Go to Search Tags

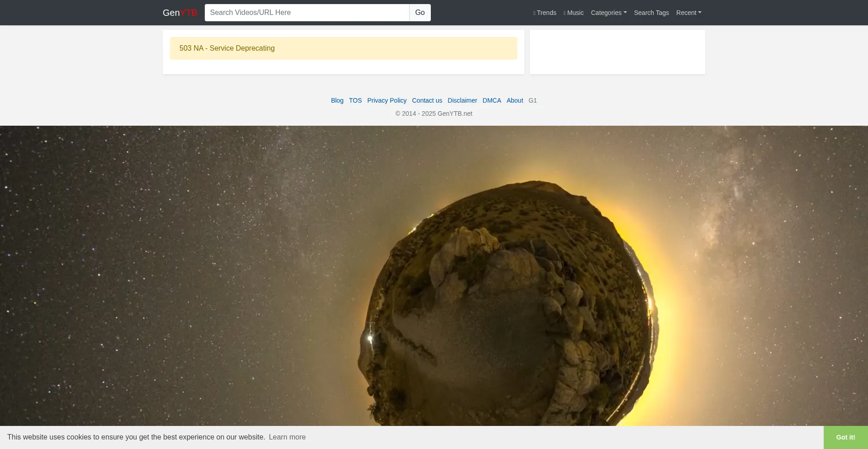pyautogui.click(x=651, y=13)
